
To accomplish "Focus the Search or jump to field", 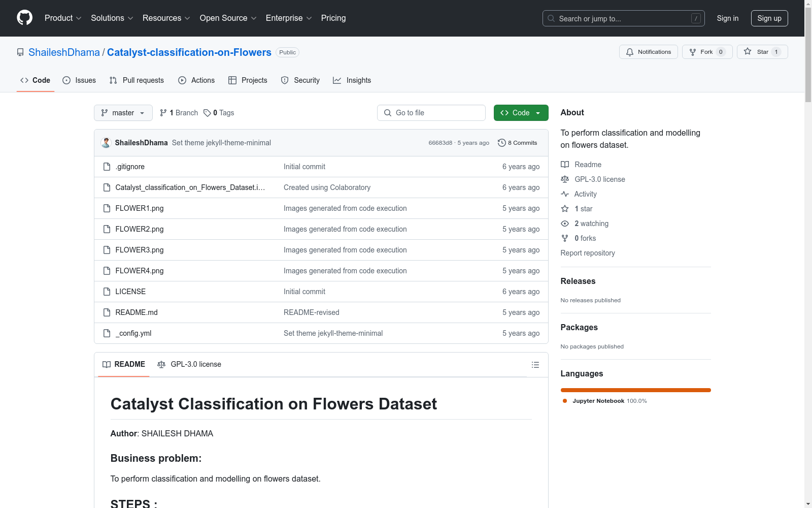I will [x=623, y=18].
